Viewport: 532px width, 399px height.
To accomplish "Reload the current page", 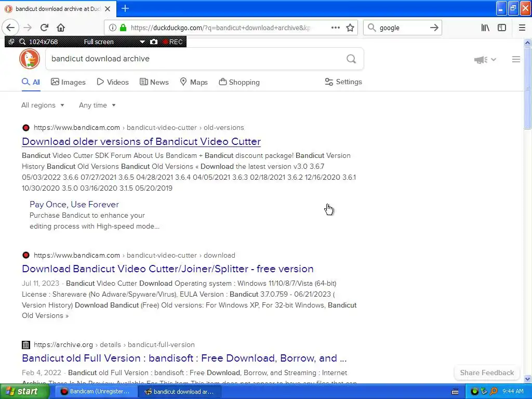I will click(x=44, y=28).
